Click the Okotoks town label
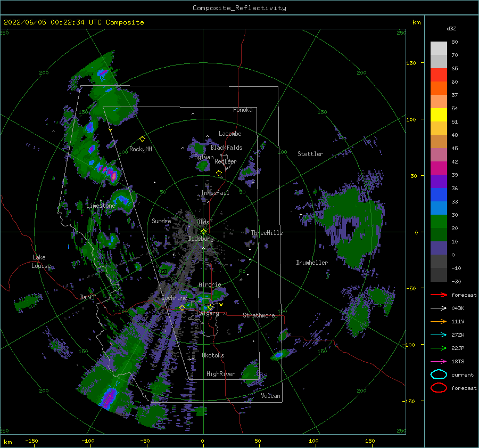 [213, 355]
